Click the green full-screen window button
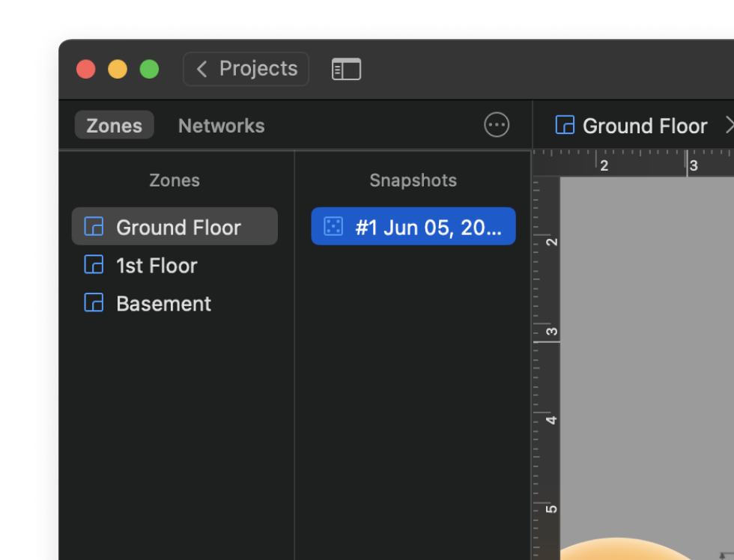This screenshot has height=560, width=734. pyautogui.click(x=150, y=70)
